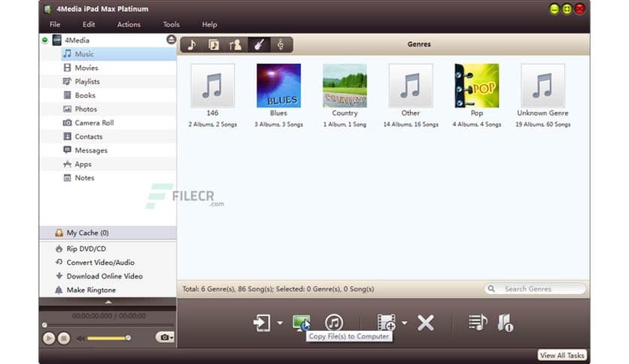Switch to Composers treble clef tab

click(x=281, y=44)
